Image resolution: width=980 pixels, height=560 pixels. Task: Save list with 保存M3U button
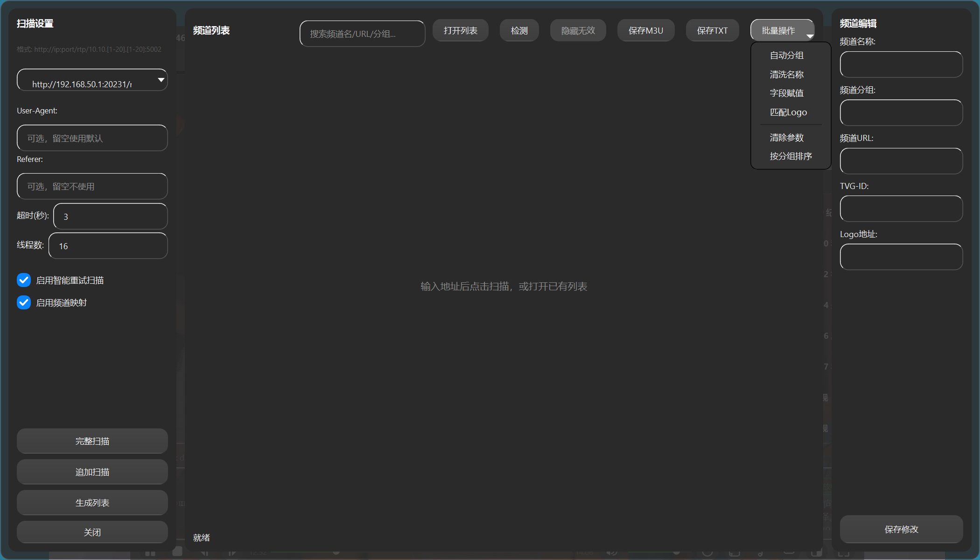(x=646, y=31)
